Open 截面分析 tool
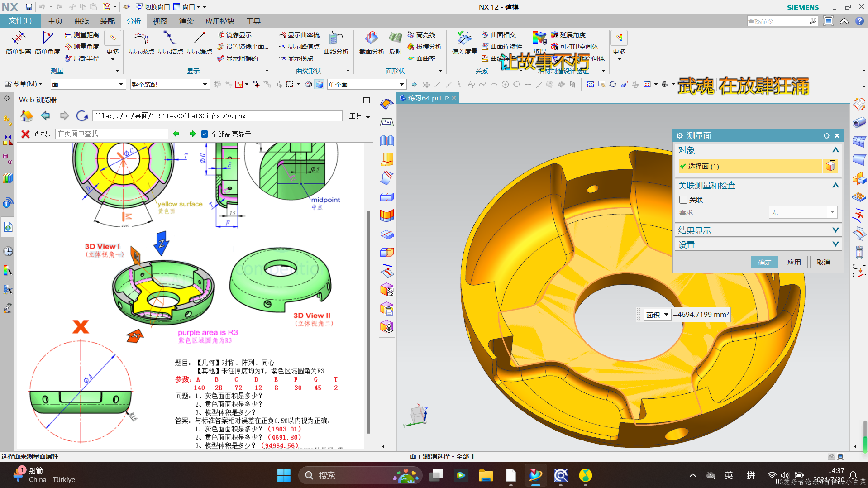The width and height of the screenshot is (868, 488). [372, 43]
